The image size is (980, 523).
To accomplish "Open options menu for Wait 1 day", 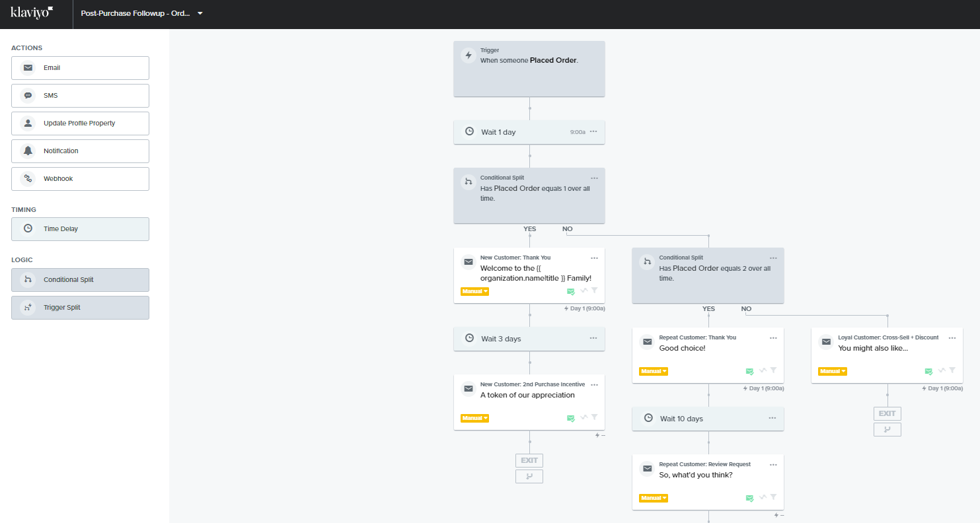I will (x=593, y=131).
